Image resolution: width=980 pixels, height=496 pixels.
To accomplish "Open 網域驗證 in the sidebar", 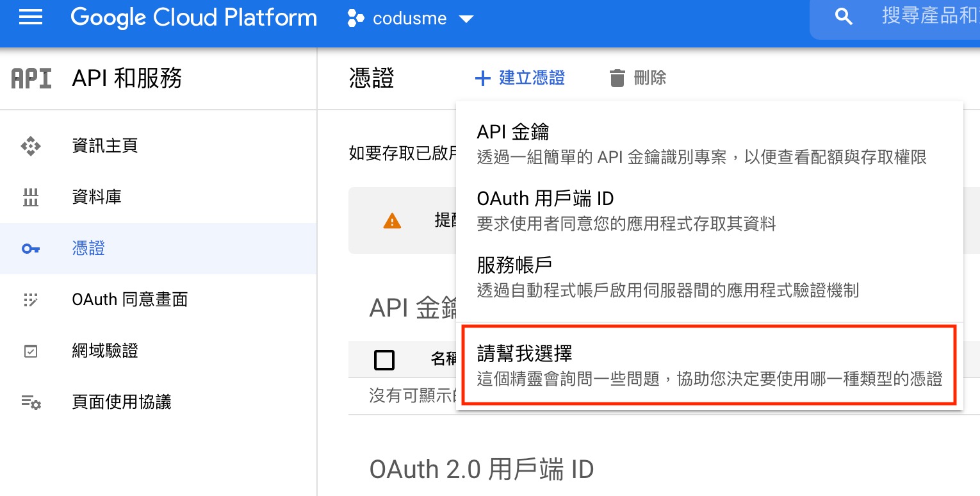I will pyautogui.click(x=158, y=351).
